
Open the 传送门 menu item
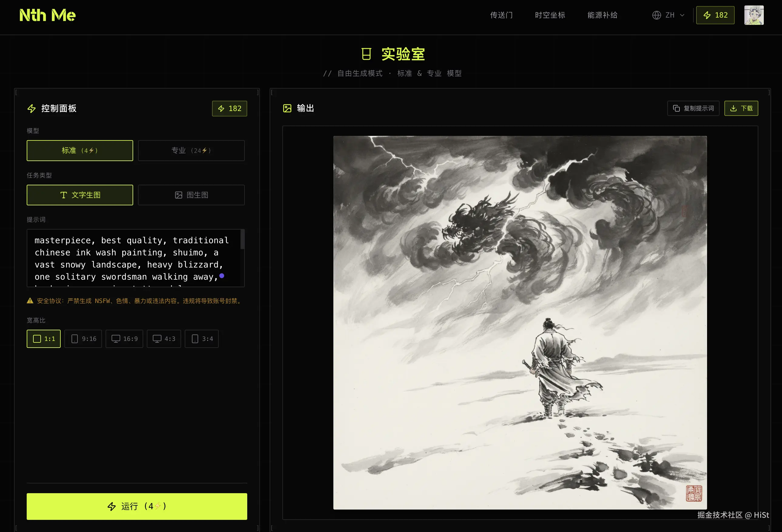coord(501,15)
